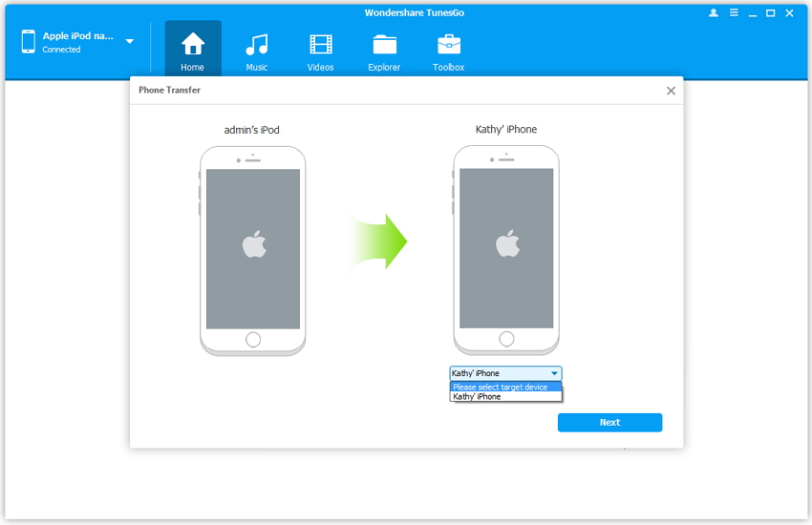This screenshot has height=525, width=812.
Task: Click the Kathy' iPhone target phone image
Action: coord(506,250)
